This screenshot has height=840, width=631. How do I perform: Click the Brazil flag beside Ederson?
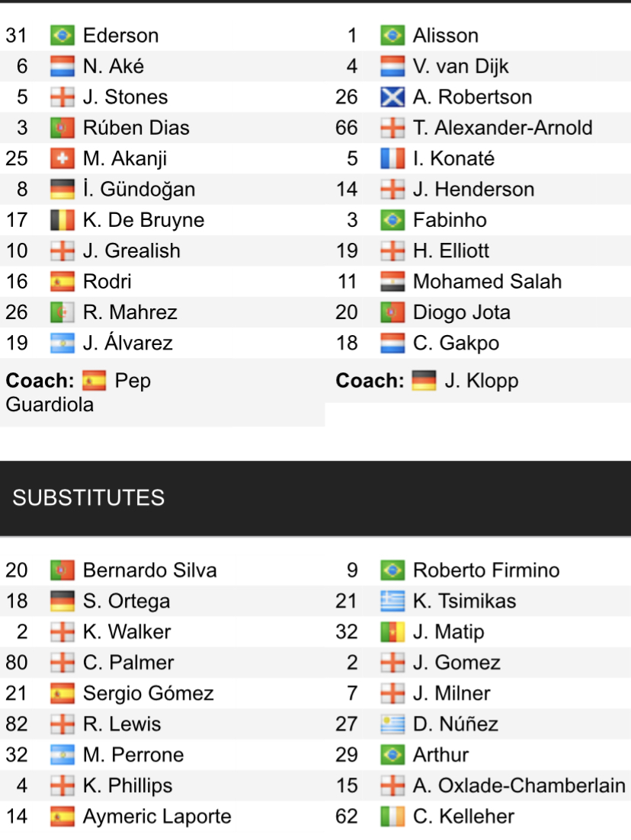(x=62, y=36)
